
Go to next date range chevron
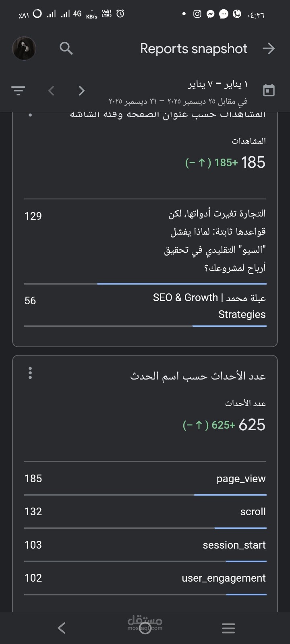(82, 91)
